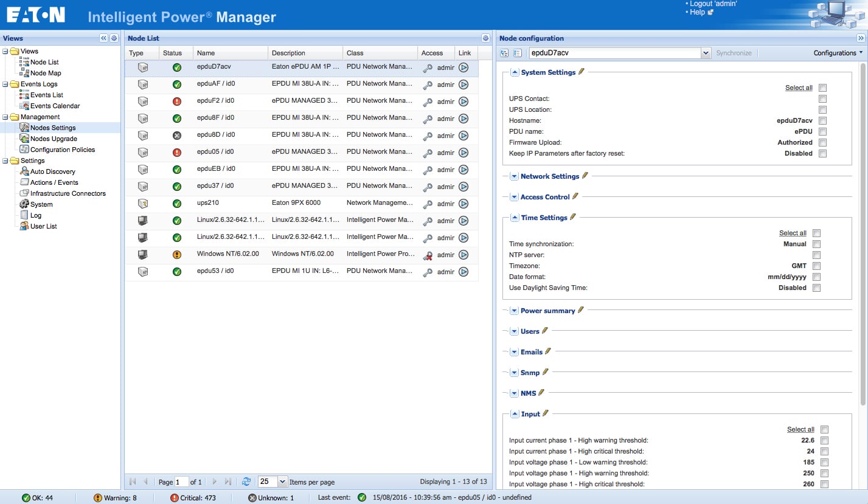Expand the Network Settings section
This screenshot has height=504, width=868.
tap(514, 176)
